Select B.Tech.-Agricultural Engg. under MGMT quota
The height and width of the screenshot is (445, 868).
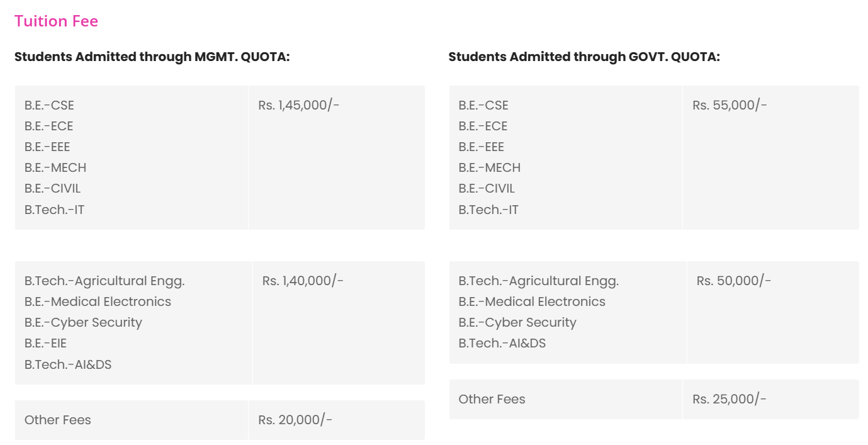(x=104, y=281)
